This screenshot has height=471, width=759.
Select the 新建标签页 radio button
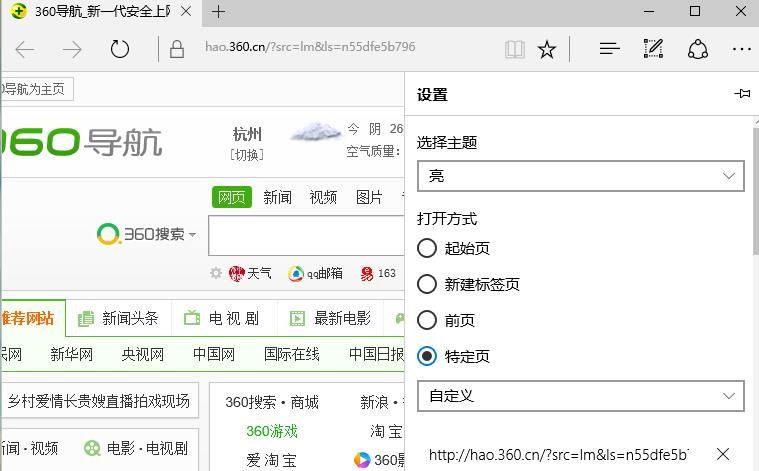[427, 284]
